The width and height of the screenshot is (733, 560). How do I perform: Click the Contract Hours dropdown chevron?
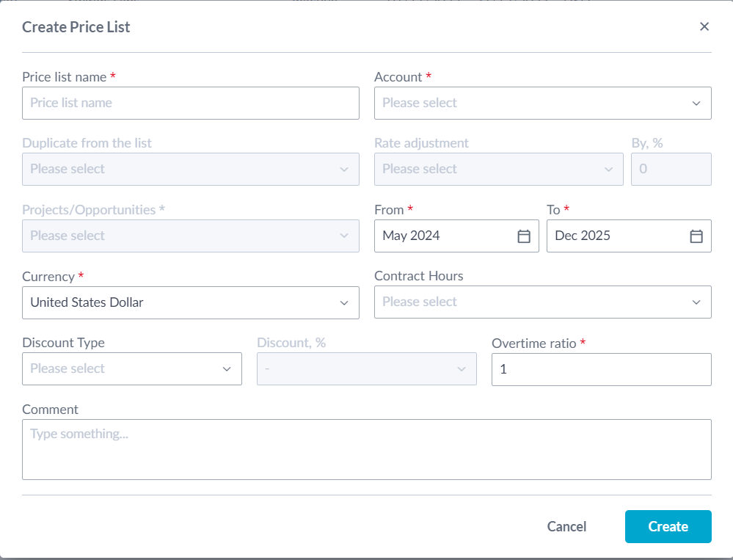click(x=696, y=302)
